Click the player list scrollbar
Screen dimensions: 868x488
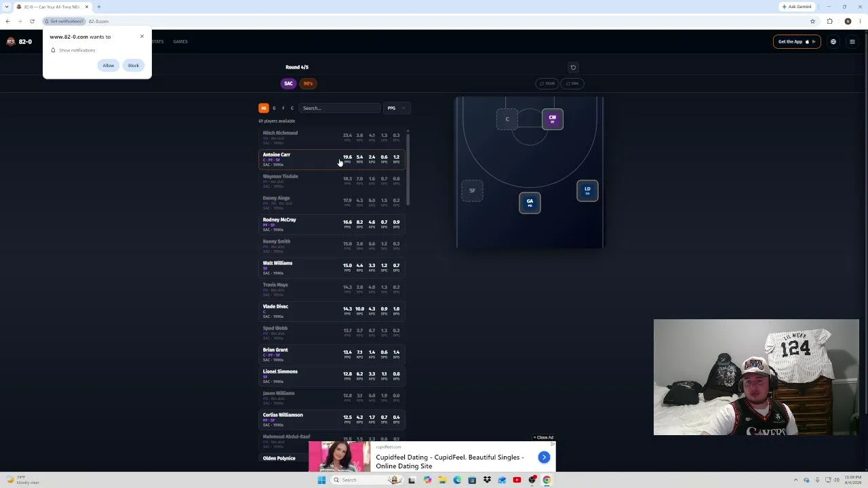point(408,169)
